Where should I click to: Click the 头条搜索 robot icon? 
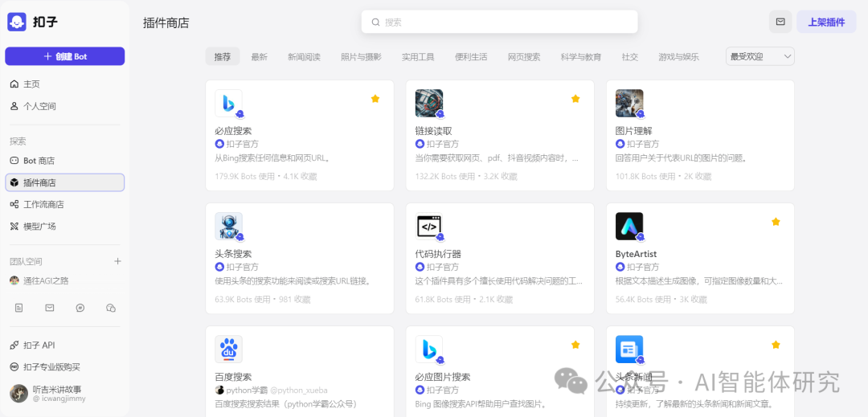(228, 226)
